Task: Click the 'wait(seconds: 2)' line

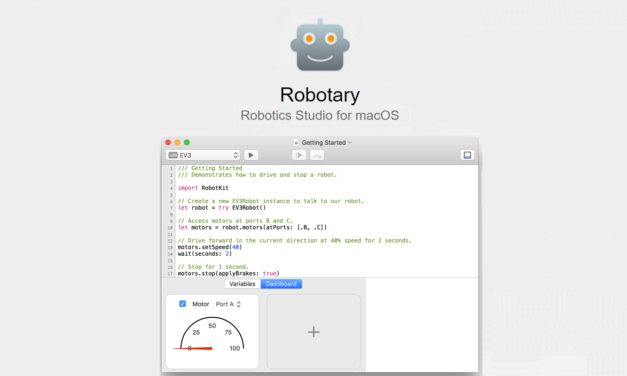Action: point(205,254)
